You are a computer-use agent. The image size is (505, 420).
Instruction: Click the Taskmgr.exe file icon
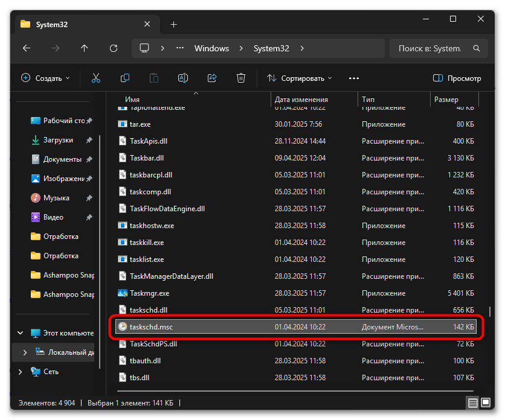coord(123,293)
